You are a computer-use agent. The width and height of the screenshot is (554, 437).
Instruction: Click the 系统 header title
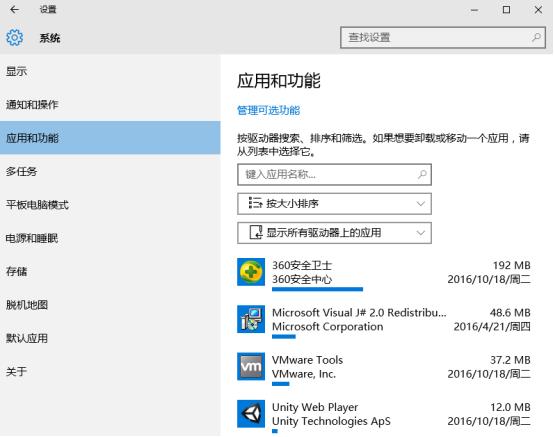tap(50, 38)
